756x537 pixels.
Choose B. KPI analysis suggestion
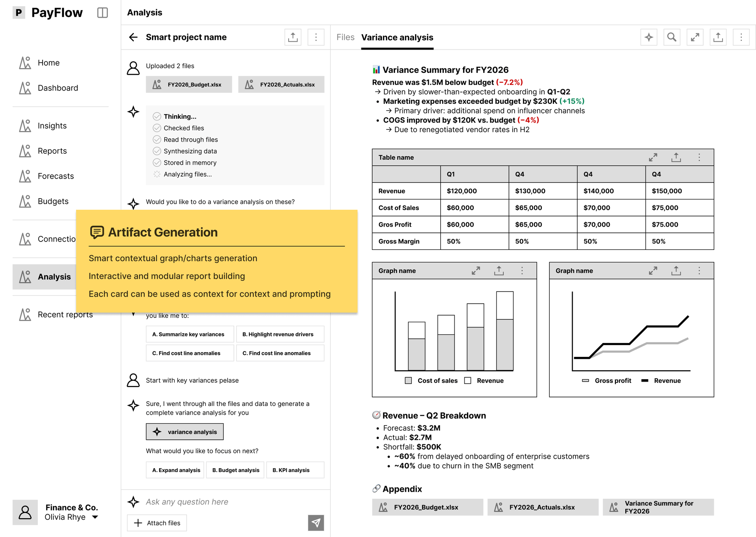click(295, 470)
